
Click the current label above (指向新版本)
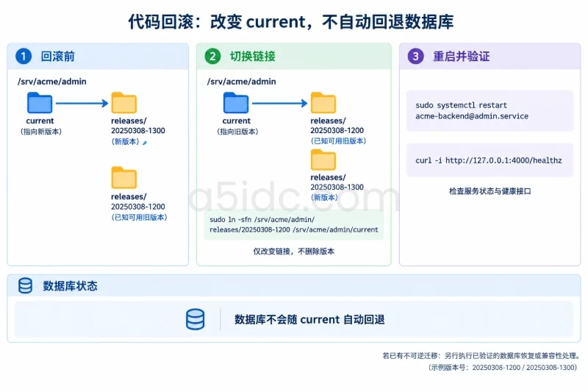tap(40, 121)
